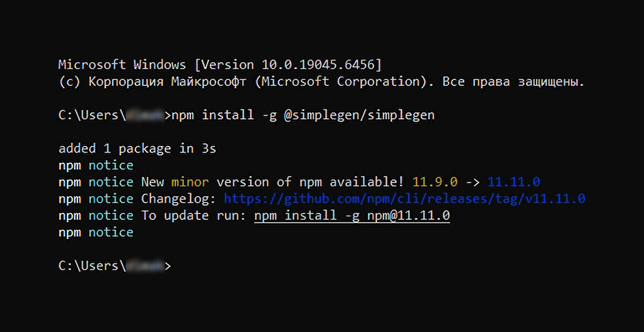Click the yellow word "minor"
644x332 pixels.
click(190, 182)
